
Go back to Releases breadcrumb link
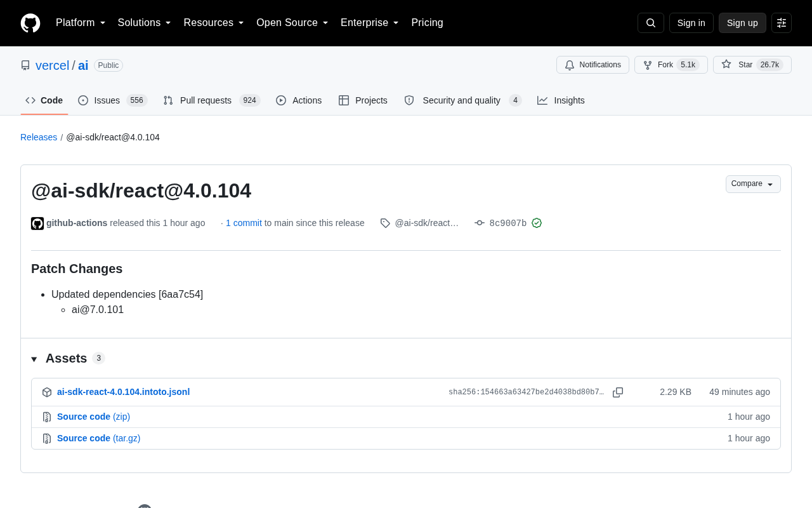(39, 137)
